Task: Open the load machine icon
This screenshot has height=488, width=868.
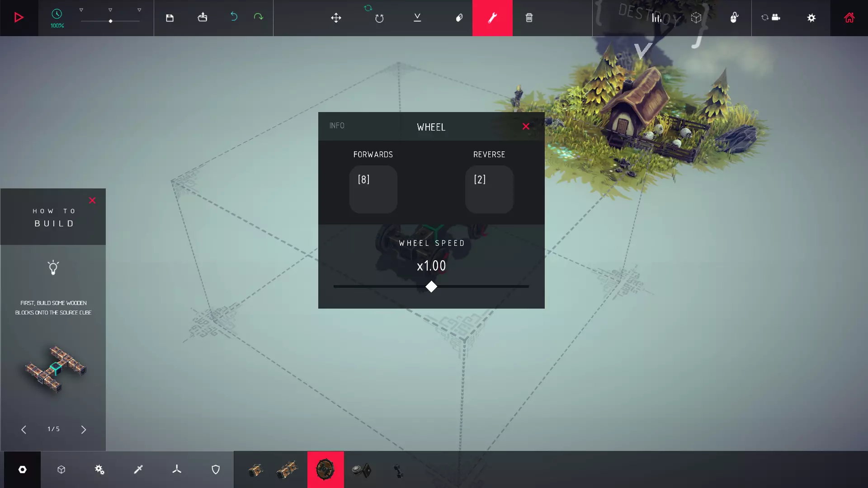Action: (203, 18)
